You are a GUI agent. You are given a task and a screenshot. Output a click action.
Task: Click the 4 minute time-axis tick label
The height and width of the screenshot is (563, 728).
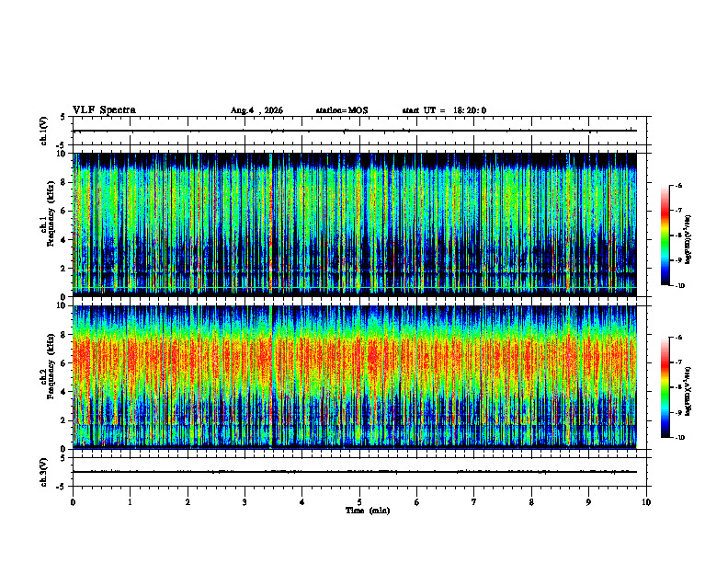pos(302,502)
